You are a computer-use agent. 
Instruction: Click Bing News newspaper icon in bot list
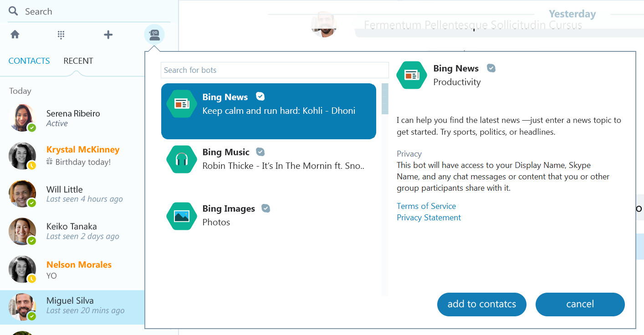pyautogui.click(x=182, y=104)
